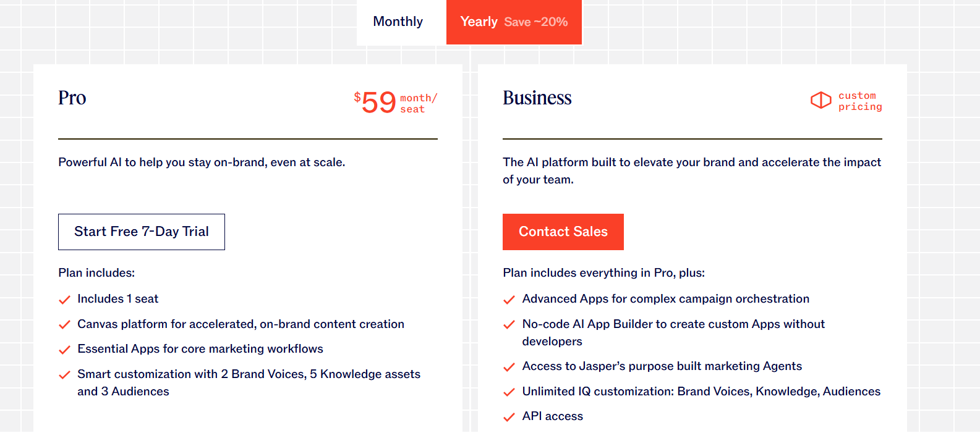Select the Yearly Save ~20% tab
980x433 pixels.
[x=514, y=22]
